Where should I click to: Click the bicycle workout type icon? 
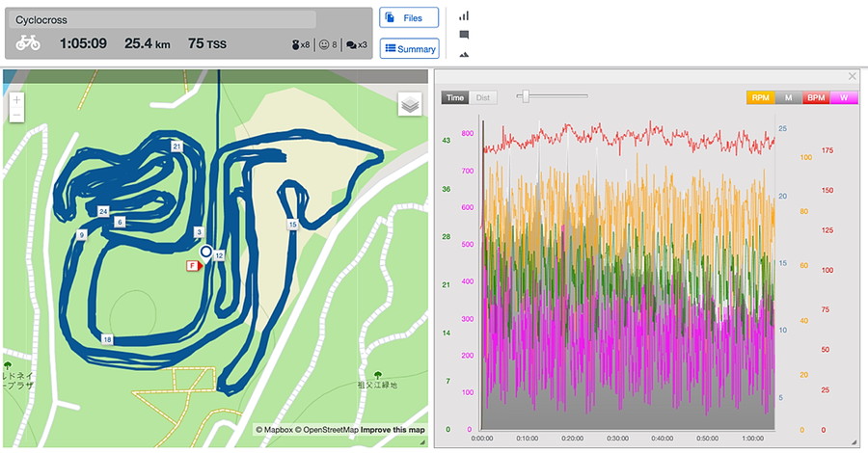pyautogui.click(x=29, y=43)
